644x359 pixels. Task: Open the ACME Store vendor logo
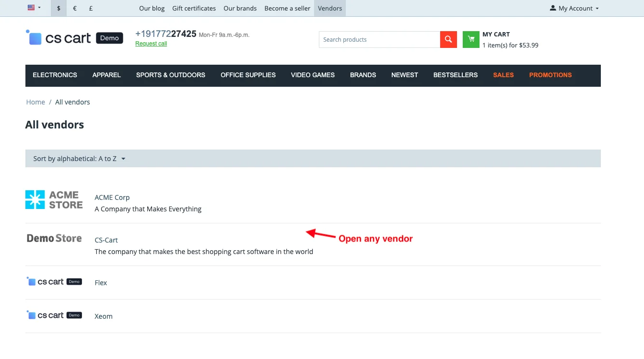point(54,200)
